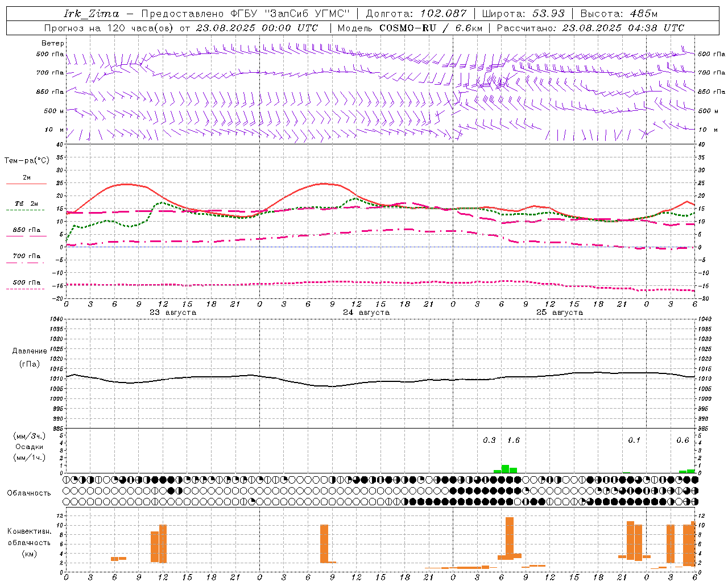Select the Давление panel label

(30, 351)
